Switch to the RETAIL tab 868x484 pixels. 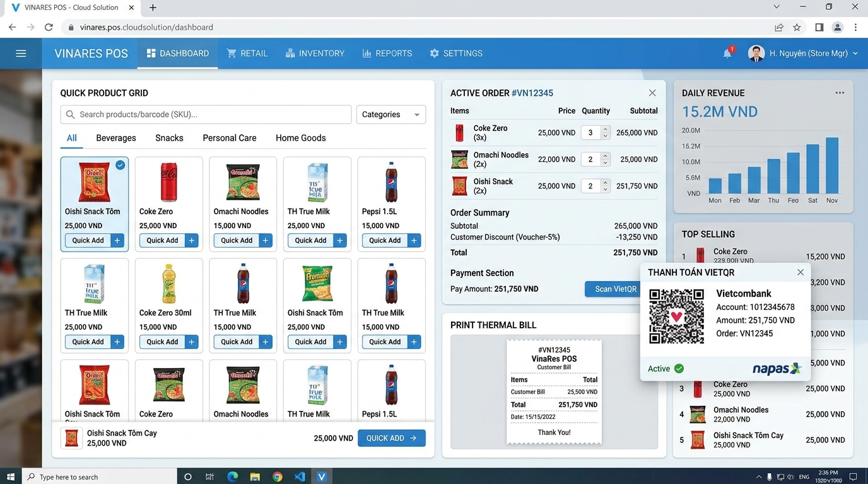(247, 54)
